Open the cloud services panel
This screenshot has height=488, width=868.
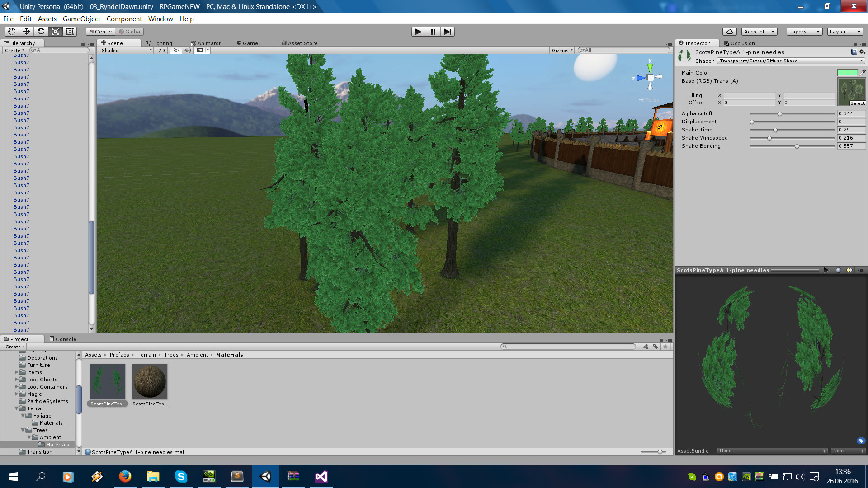click(730, 32)
